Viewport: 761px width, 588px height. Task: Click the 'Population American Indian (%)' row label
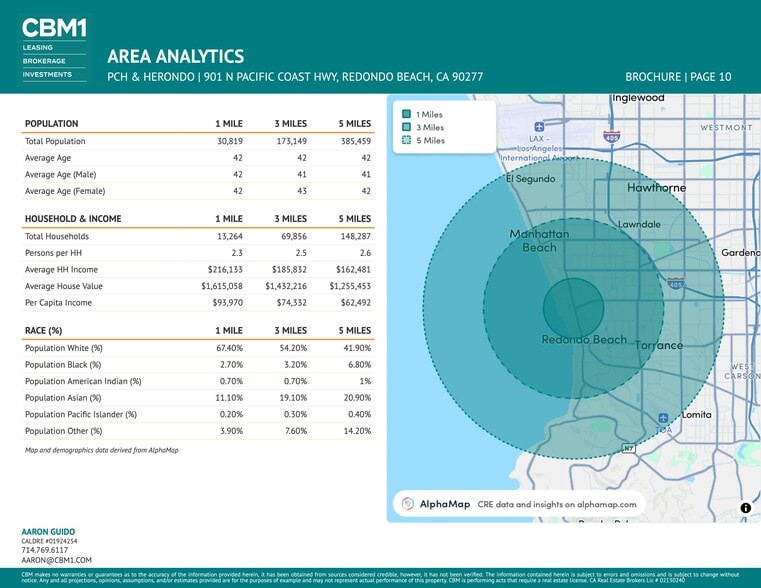(83, 381)
